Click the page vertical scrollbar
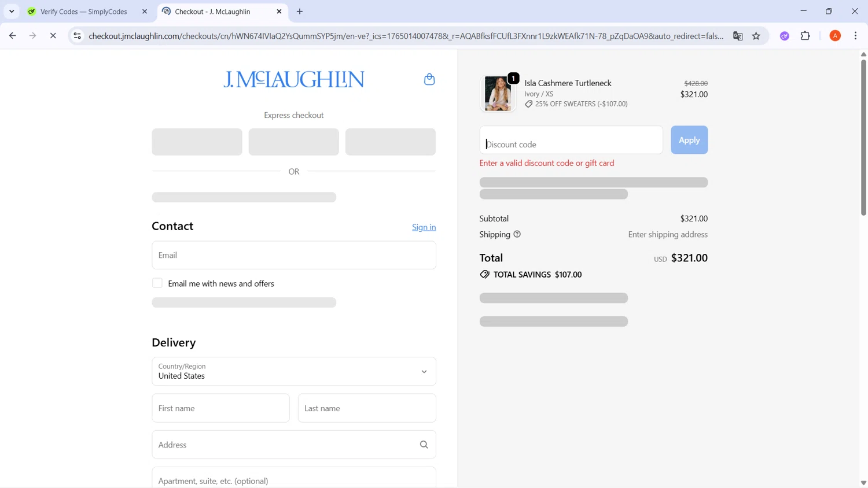The height and width of the screenshot is (488, 868). [x=863, y=138]
